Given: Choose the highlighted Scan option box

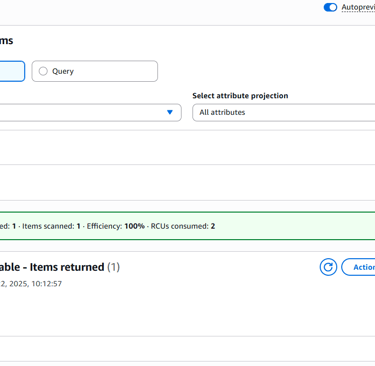Looking at the screenshot, I should point(12,71).
